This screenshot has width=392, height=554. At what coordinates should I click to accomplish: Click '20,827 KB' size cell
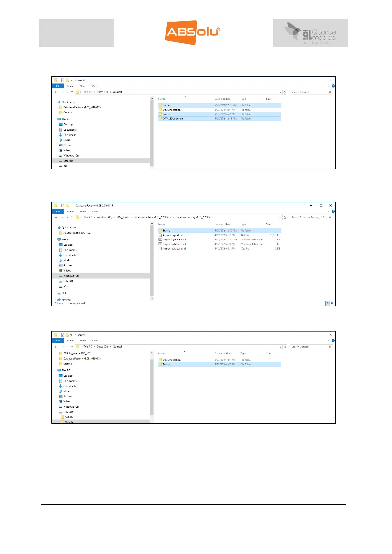[274, 235]
